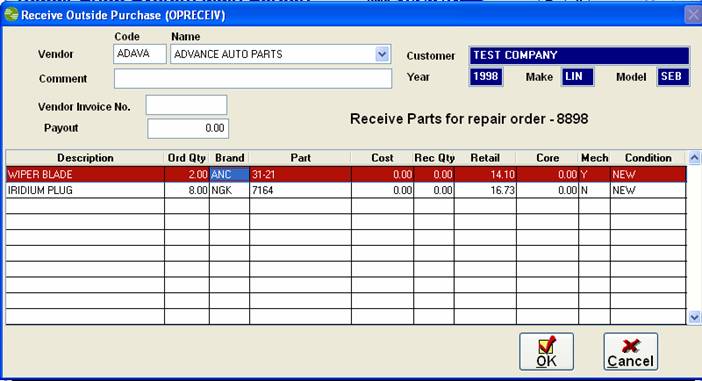Click the Make value LIN
Screen dimensions: 702x381
click(x=578, y=77)
